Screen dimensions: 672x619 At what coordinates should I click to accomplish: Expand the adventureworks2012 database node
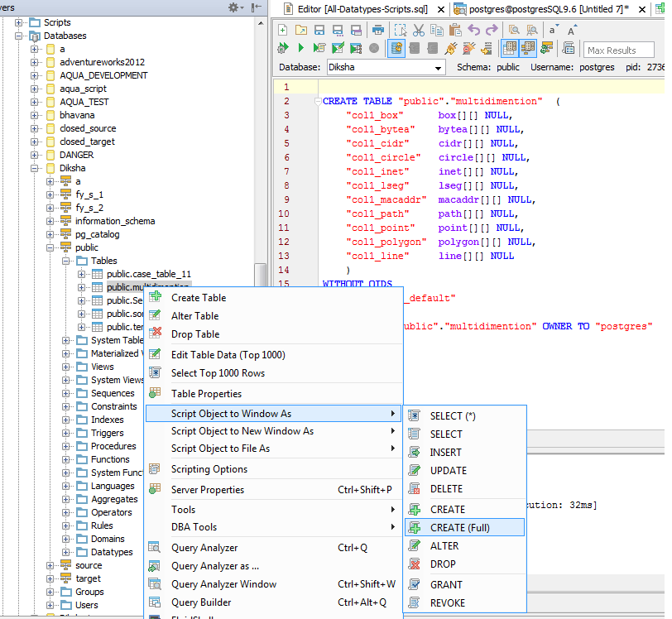pyautogui.click(x=36, y=62)
